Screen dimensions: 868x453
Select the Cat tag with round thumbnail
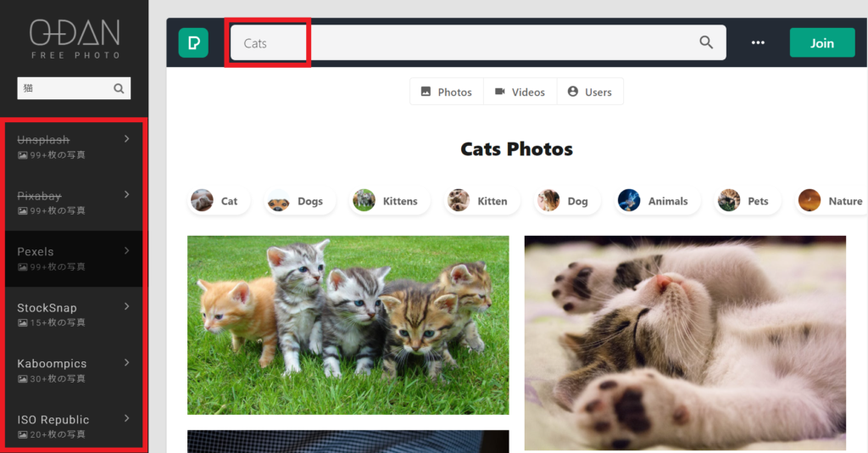pos(215,201)
